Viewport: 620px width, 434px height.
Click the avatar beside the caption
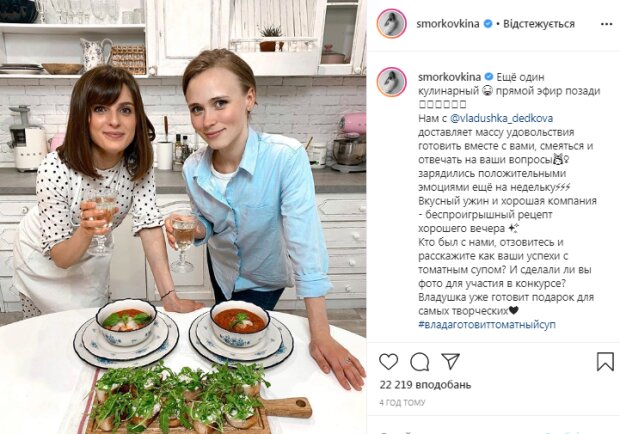(391, 82)
